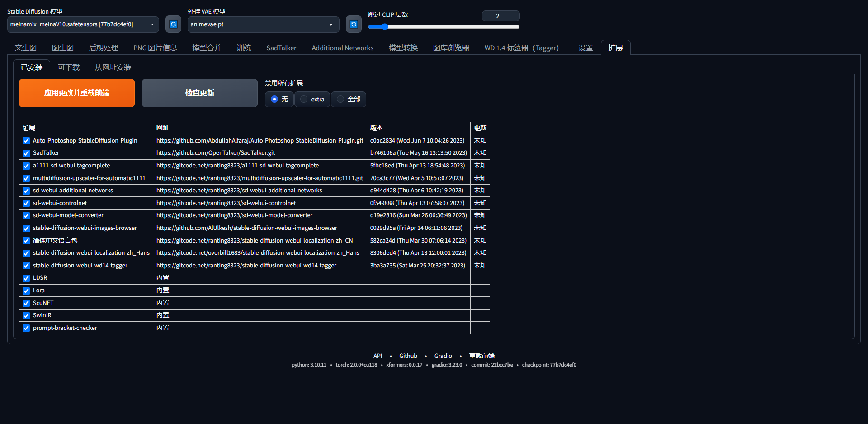Open the 从网址安装 sub-tab
The height and width of the screenshot is (424, 868).
point(113,67)
